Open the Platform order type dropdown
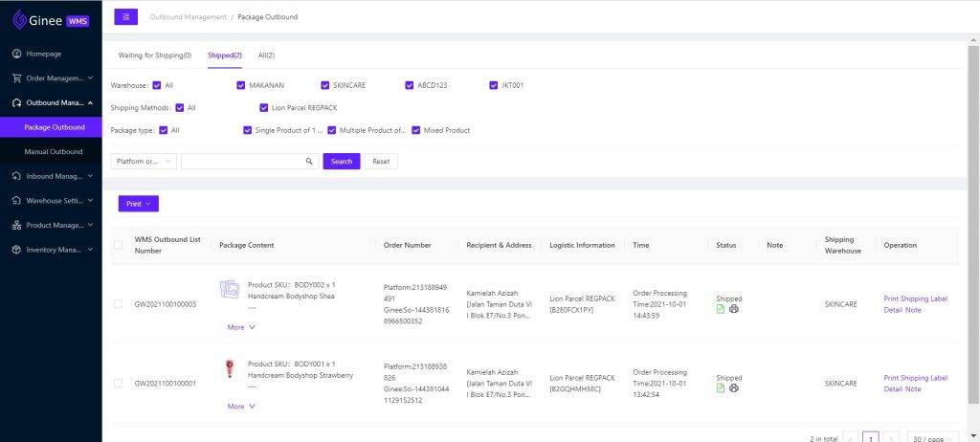 [144, 162]
